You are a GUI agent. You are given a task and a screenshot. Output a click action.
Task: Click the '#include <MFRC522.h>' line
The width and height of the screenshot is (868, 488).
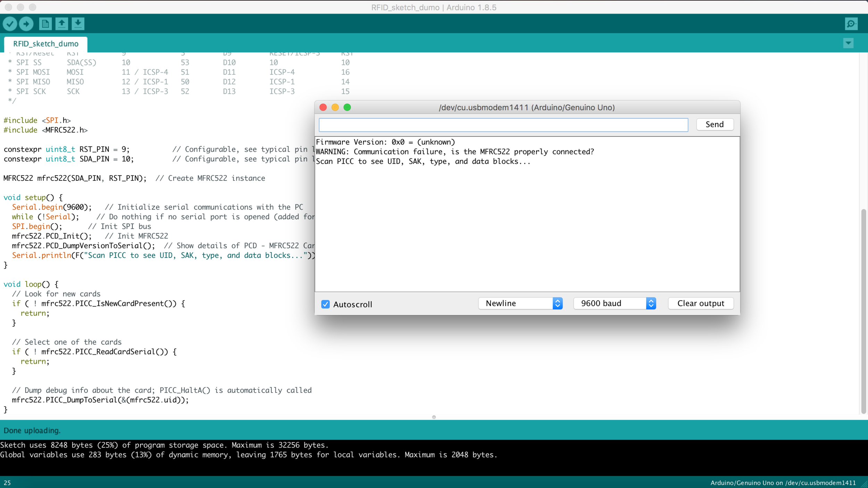click(45, 130)
